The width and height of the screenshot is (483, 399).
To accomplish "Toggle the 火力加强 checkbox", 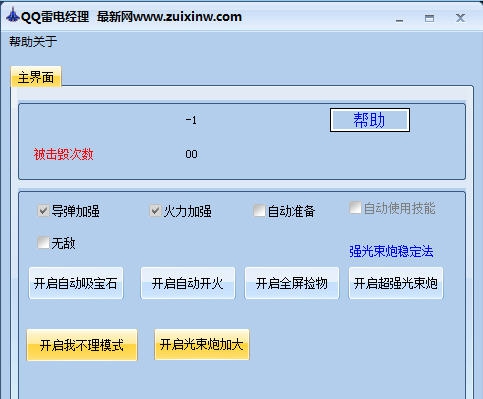I will (x=155, y=211).
